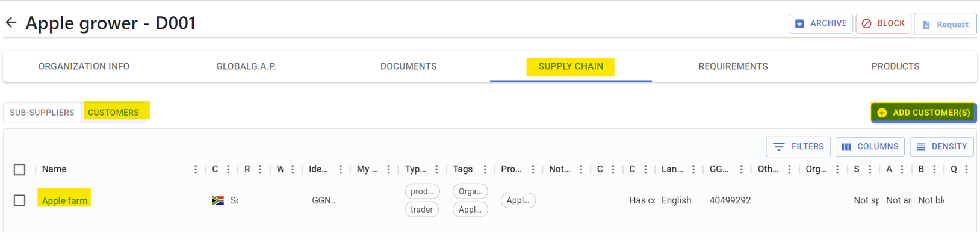Open Lan... column options menu

[x=693, y=169]
